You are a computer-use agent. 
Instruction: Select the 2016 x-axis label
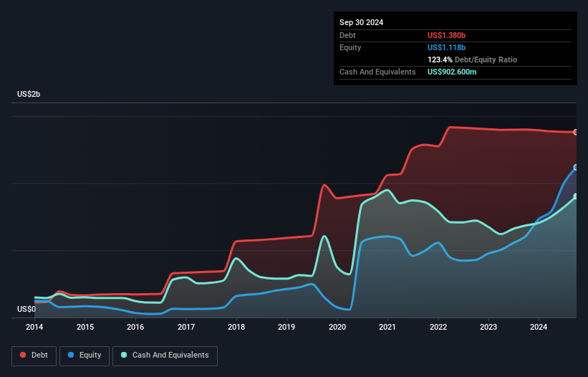point(135,327)
